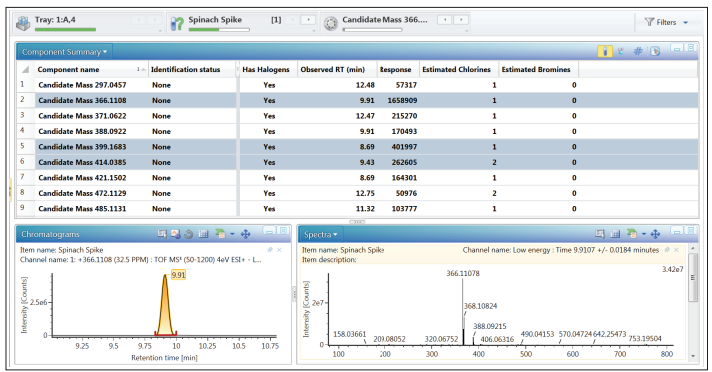Screen dimensions: 712x372
Task: Click the move arrows icon in Chromatograms panel
Action: click(245, 234)
